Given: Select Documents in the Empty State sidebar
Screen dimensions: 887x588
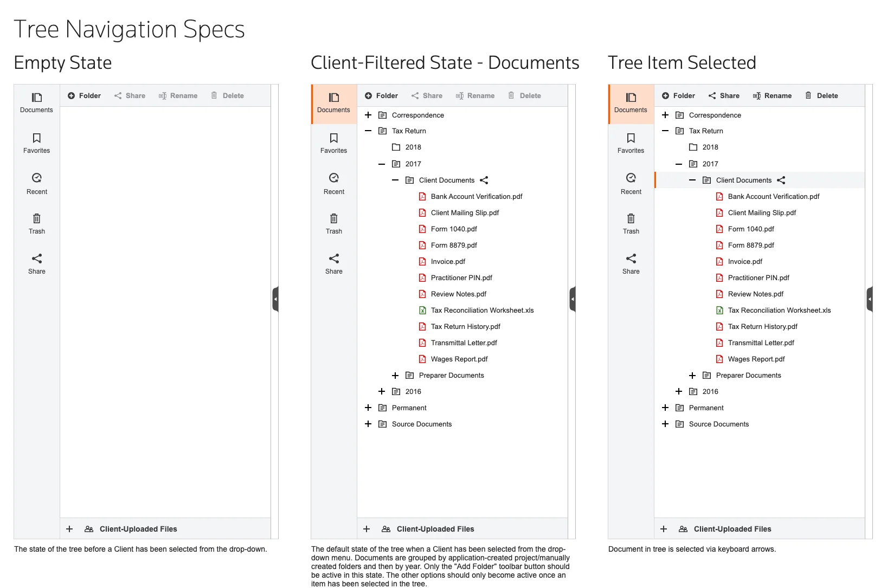Looking at the screenshot, I should pyautogui.click(x=36, y=103).
